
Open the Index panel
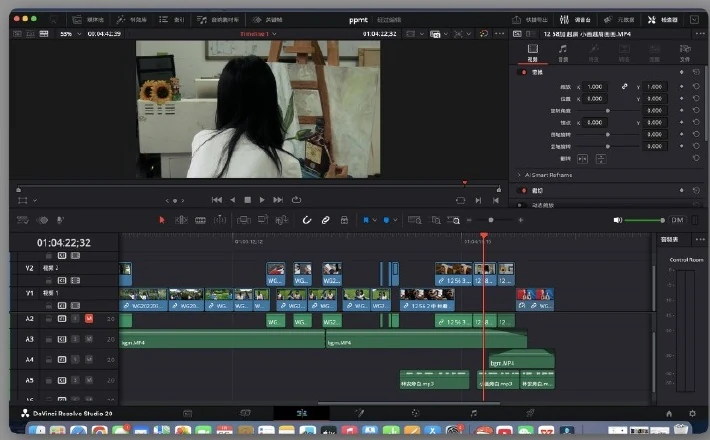click(172, 19)
